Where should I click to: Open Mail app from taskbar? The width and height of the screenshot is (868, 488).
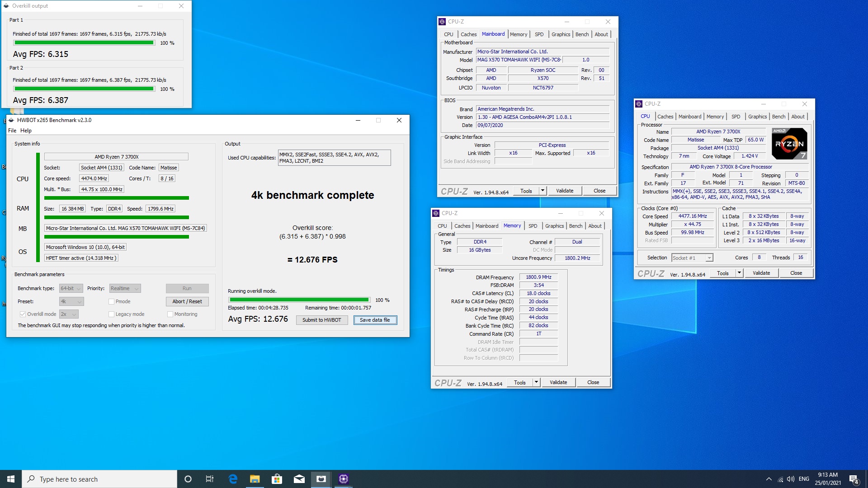point(299,479)
